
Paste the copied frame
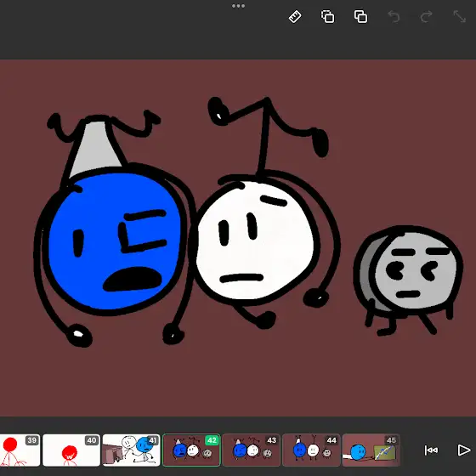coord(360,17)
